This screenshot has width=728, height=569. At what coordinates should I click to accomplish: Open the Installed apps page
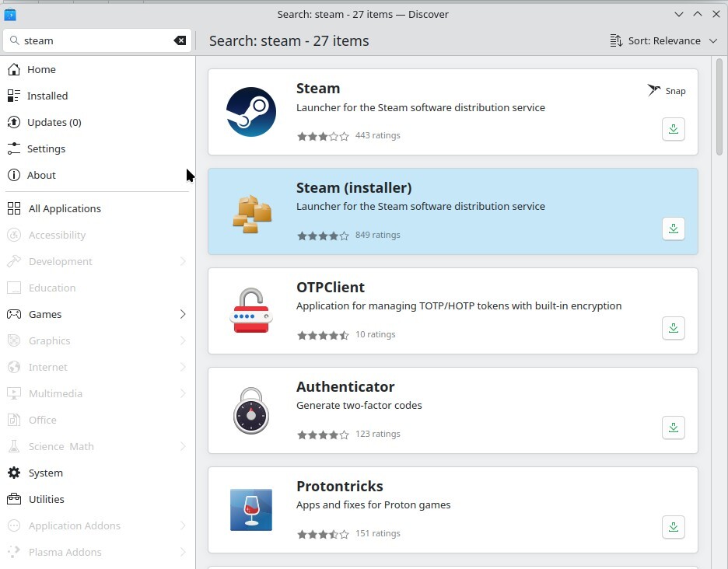click(97, 96)
